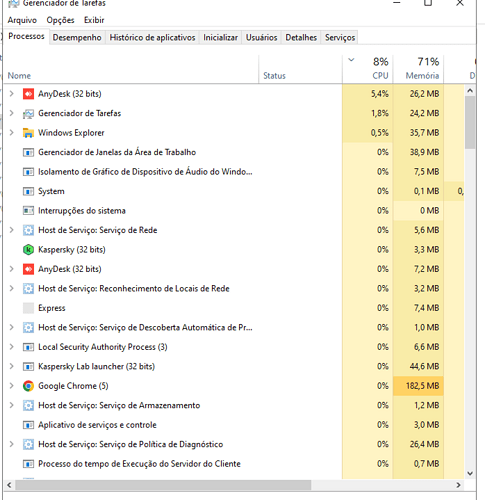Click the red AnyDesk icon in first row

(x=28, y=94)
